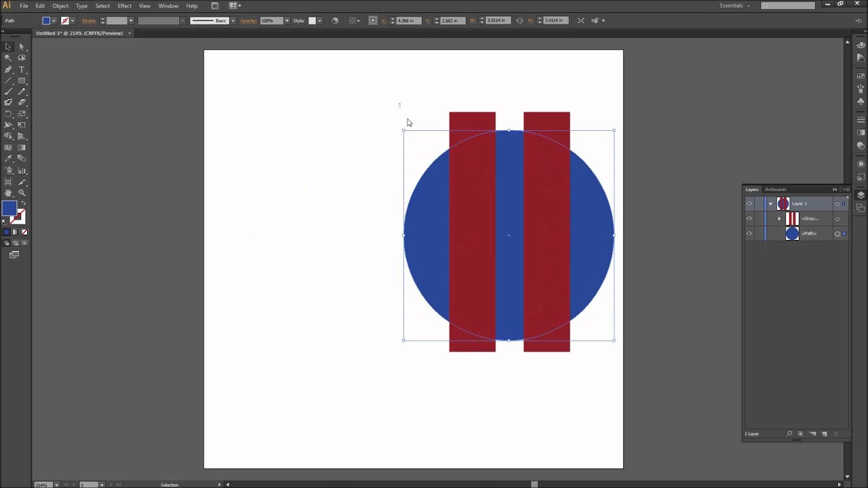
Task: Select the Pencil tool
Action: (22, 91)
